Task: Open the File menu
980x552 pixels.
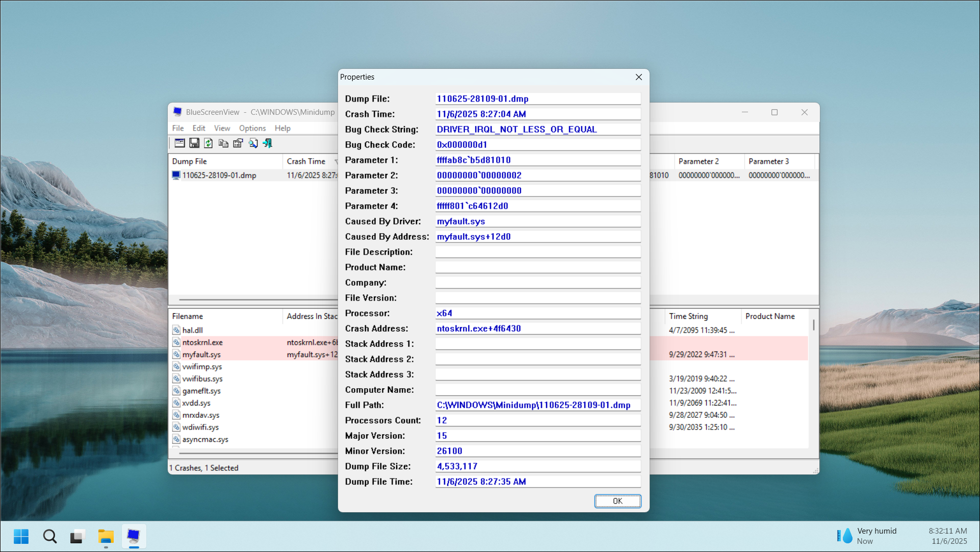Action: (x=178, y=128)
